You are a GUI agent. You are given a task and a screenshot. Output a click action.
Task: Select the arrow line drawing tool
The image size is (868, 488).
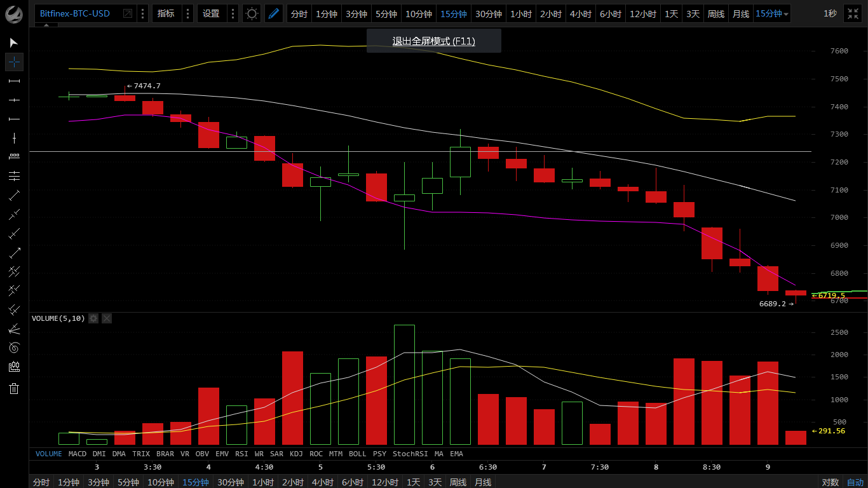point(14,252)
